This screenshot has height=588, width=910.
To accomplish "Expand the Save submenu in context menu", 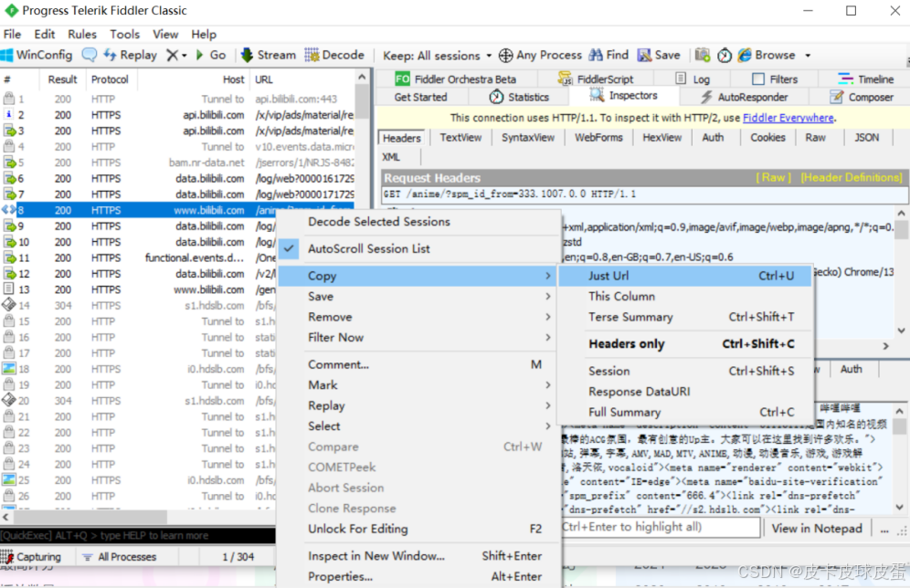I will pyautogui.click(x=418, y=297).
